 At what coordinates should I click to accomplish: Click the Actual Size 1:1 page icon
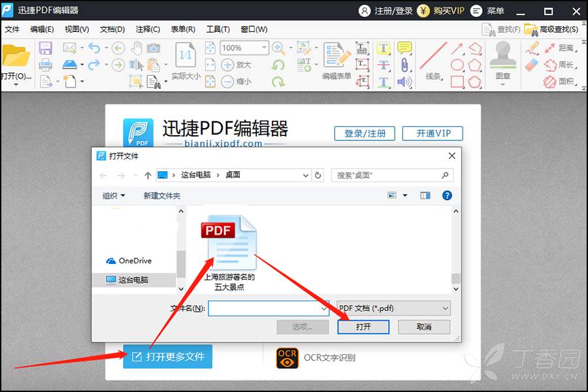(186, 56)
